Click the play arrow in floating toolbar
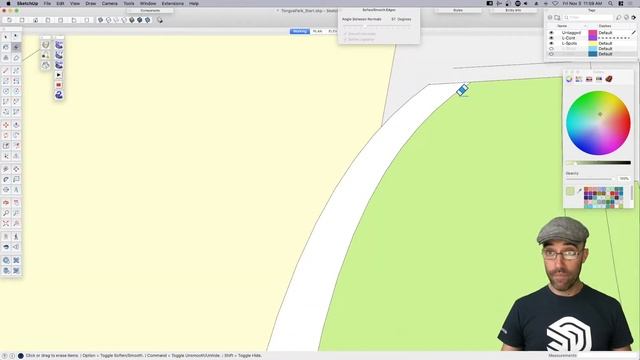 59,75
